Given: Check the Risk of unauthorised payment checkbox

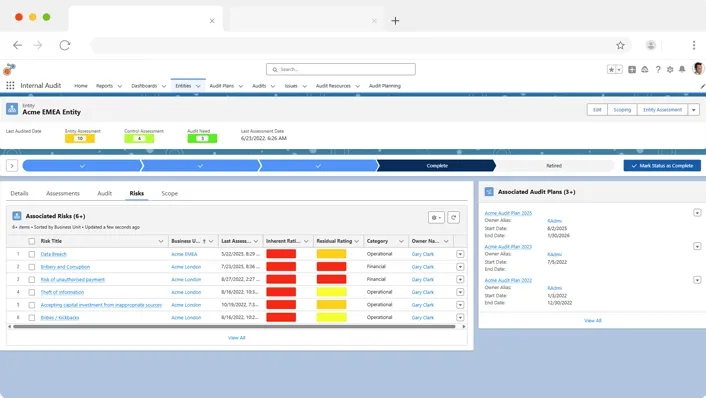Looking at the screenshot, I should [x=32, y=280].
